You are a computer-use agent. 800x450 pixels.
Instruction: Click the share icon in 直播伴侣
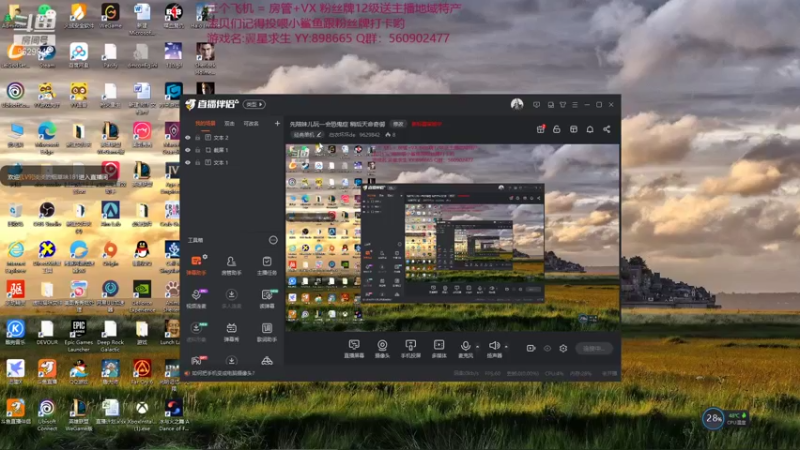(x=607, y=129)
